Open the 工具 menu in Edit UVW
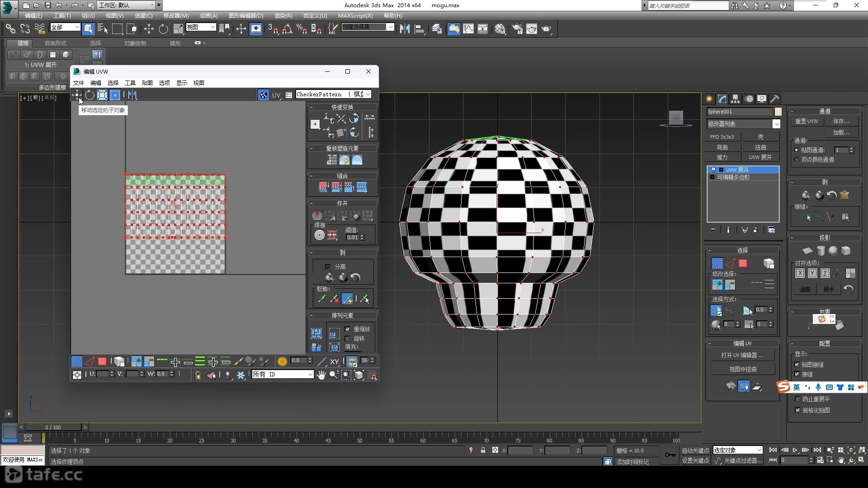Image resolution: width=868 pixels, height=488 pixels. click(130, 83)
